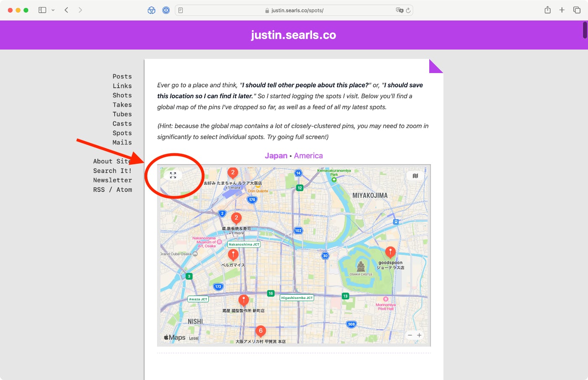Click the map full screen expand icon

click(x=173, y=175)
